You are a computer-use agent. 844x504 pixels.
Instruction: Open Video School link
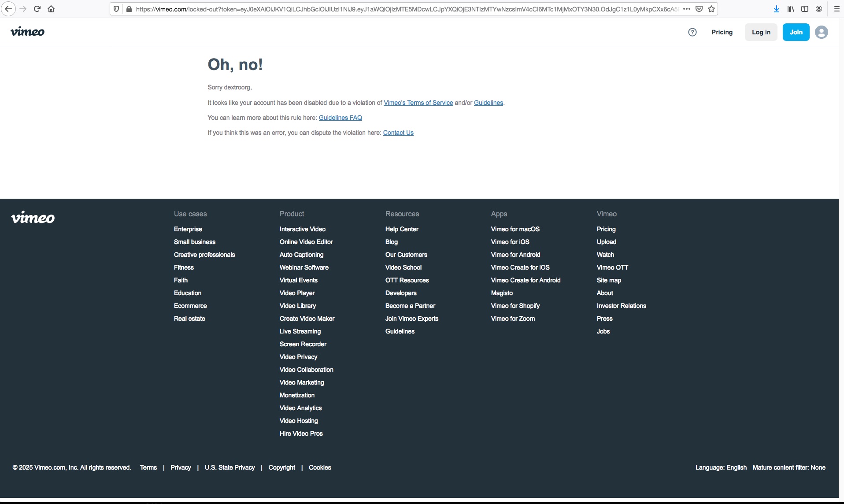point(403,267)
